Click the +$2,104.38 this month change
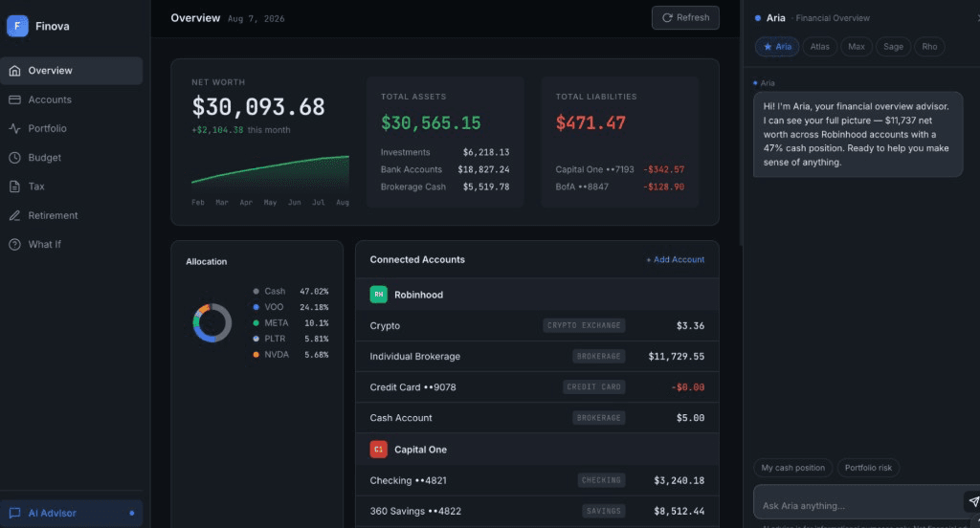The height and width of the screenshot is (528, 980). coord(240,130)
